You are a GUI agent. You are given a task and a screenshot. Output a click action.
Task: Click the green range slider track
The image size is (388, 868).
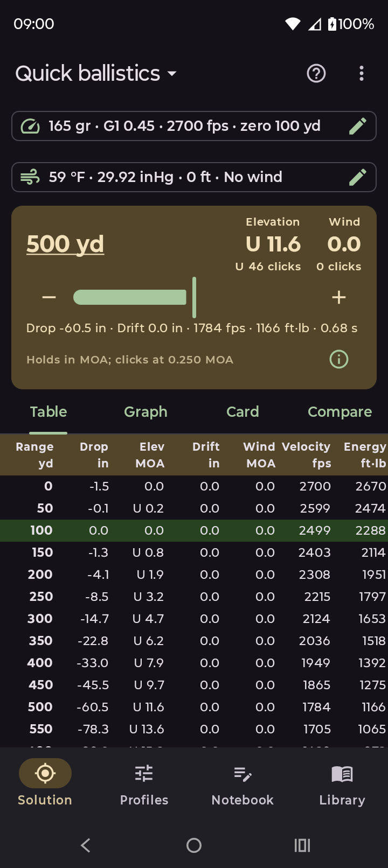pos(130,297)
